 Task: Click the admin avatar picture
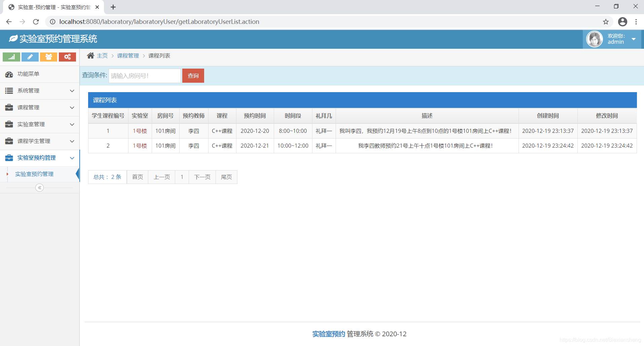point(595,39)
